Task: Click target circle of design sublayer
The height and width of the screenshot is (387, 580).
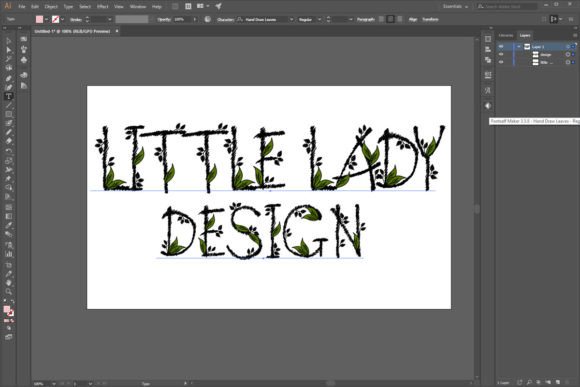Action: (568, 54)
